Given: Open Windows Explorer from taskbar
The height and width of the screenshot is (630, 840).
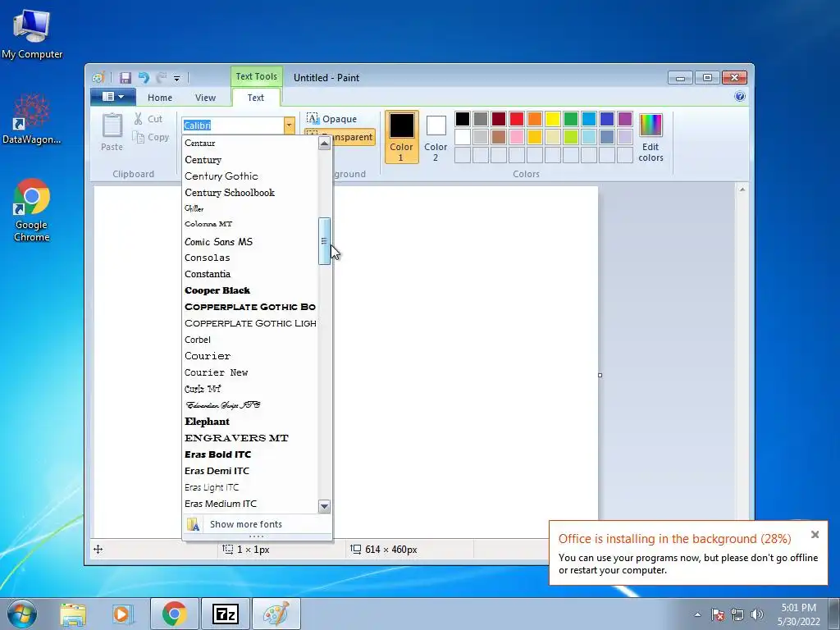Looking at the screenshot, I should [x=73, y=614].
